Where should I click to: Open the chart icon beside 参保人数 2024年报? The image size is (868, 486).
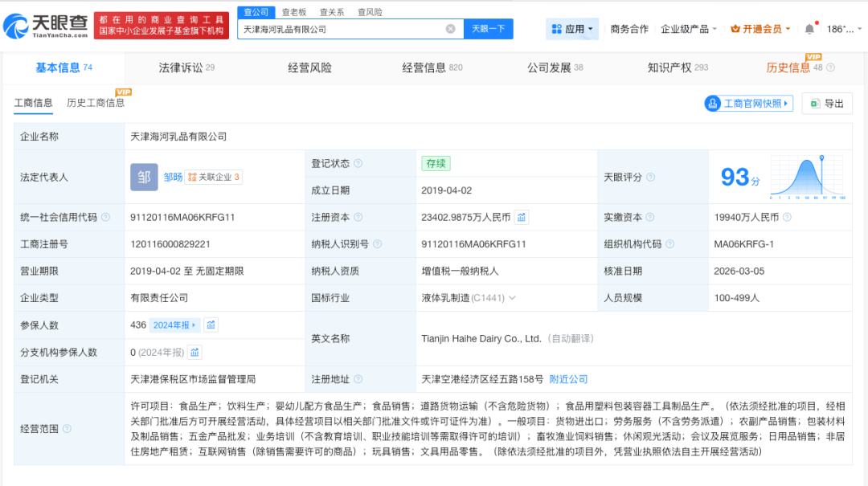pyautogui.click(x=211, y=325)
